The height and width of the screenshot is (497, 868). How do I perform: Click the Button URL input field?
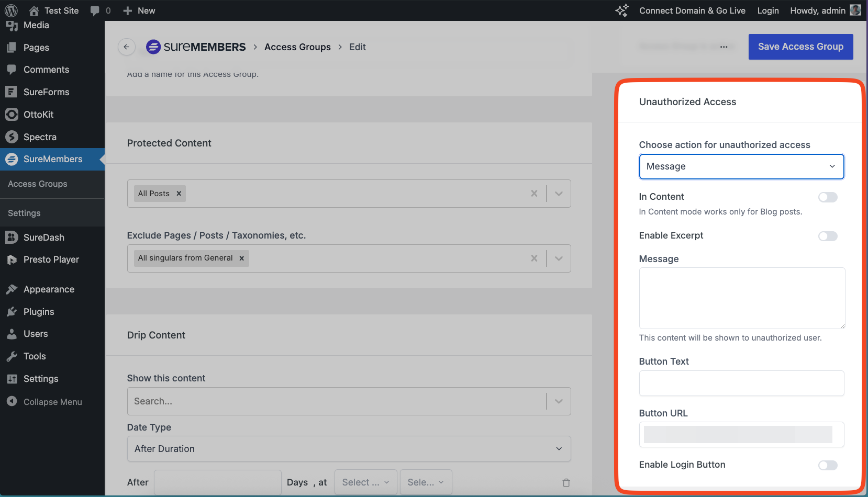[x=741, y=435]
